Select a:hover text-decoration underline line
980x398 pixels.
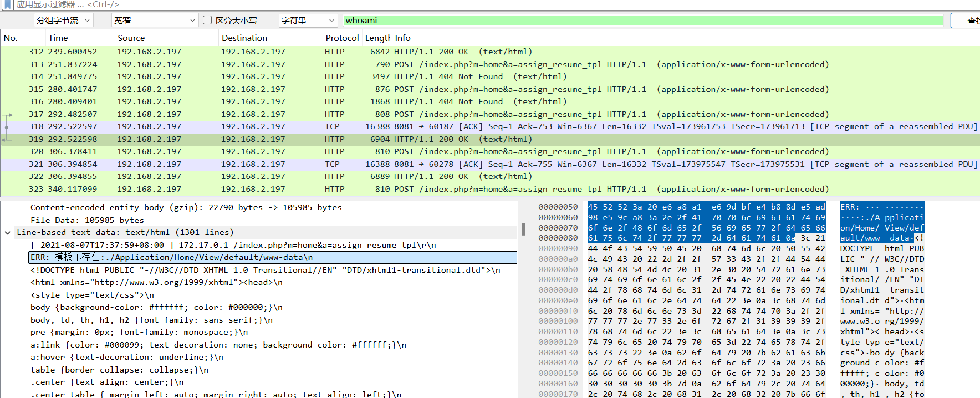[127, 357]
